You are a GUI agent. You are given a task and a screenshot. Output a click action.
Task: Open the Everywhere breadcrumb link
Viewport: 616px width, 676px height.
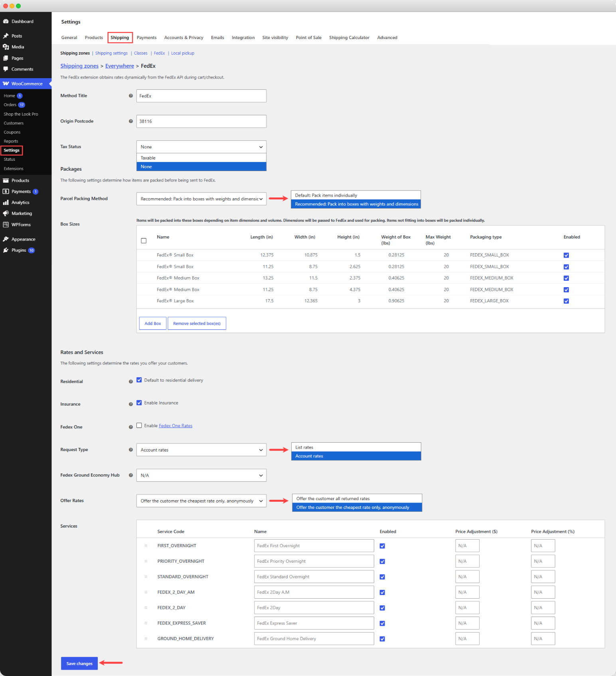click(120, 66)
